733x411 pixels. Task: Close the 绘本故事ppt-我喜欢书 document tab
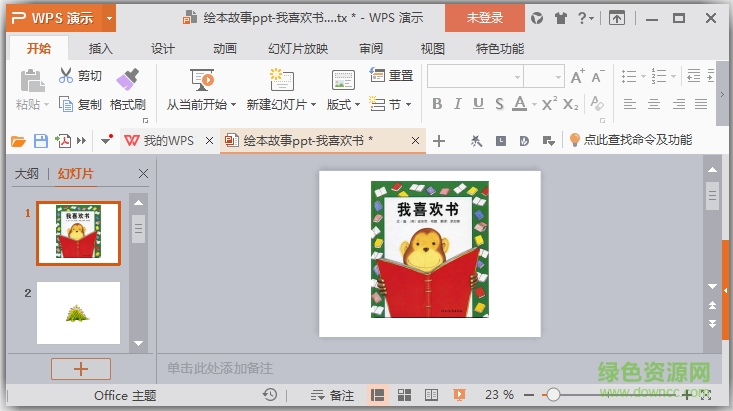pyautogui.click(x=415, y=140)
